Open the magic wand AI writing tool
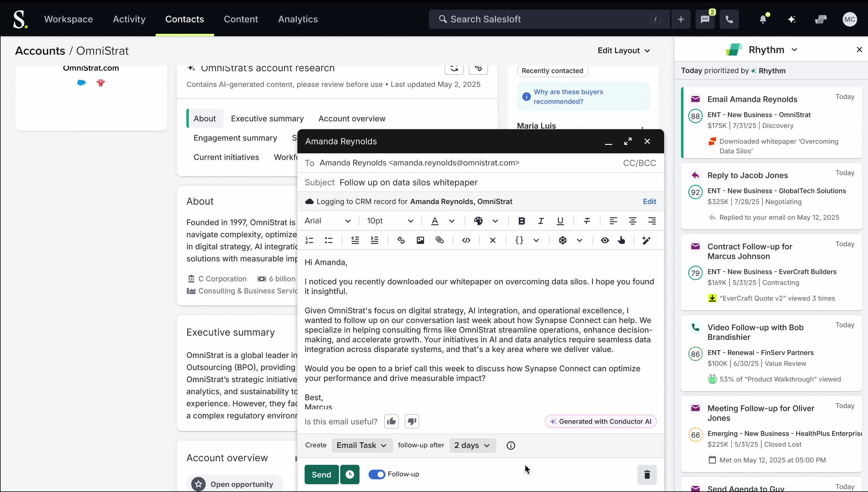 pos(646,240)
